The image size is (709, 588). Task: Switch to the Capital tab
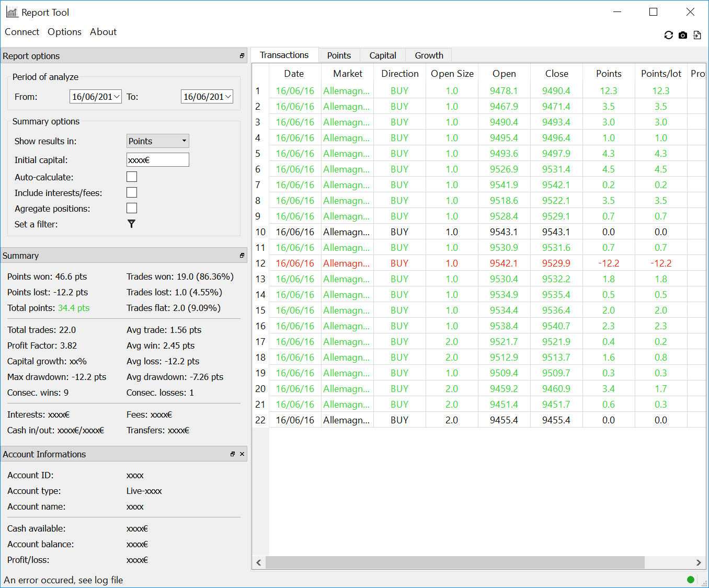click(382, 55)
